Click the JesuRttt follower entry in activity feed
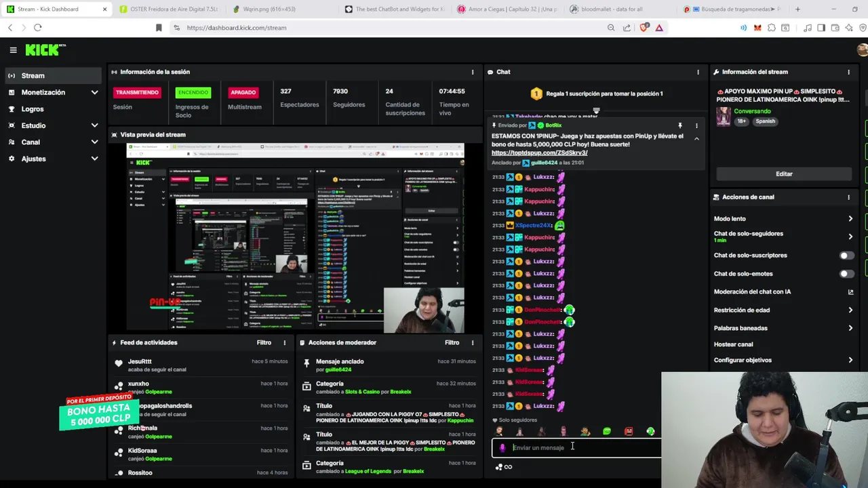 pos(202,365)
